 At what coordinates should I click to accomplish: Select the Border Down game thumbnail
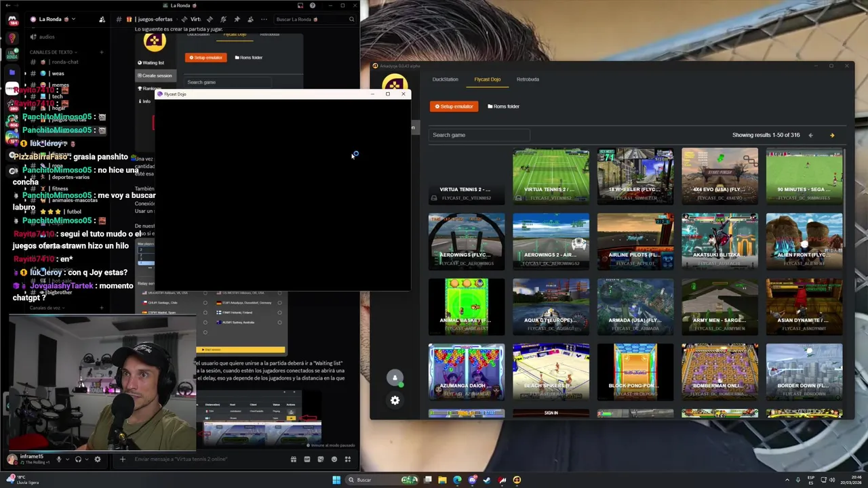tap(804, 371)
